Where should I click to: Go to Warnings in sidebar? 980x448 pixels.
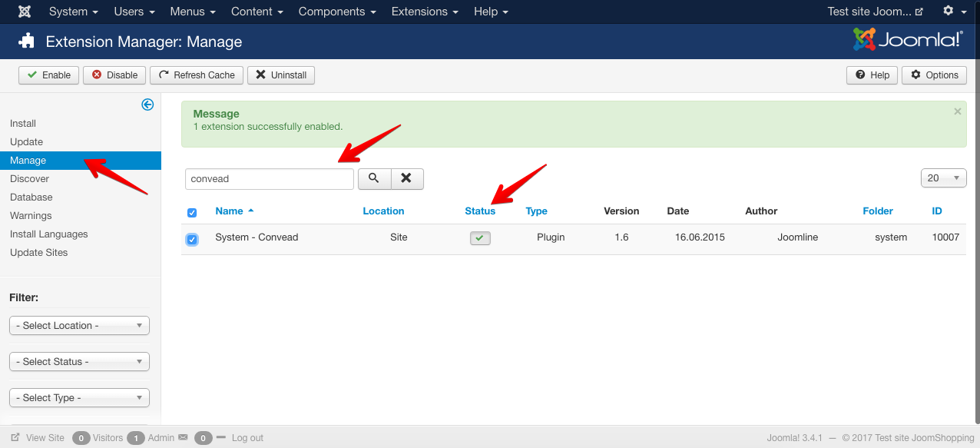[31, 216]
